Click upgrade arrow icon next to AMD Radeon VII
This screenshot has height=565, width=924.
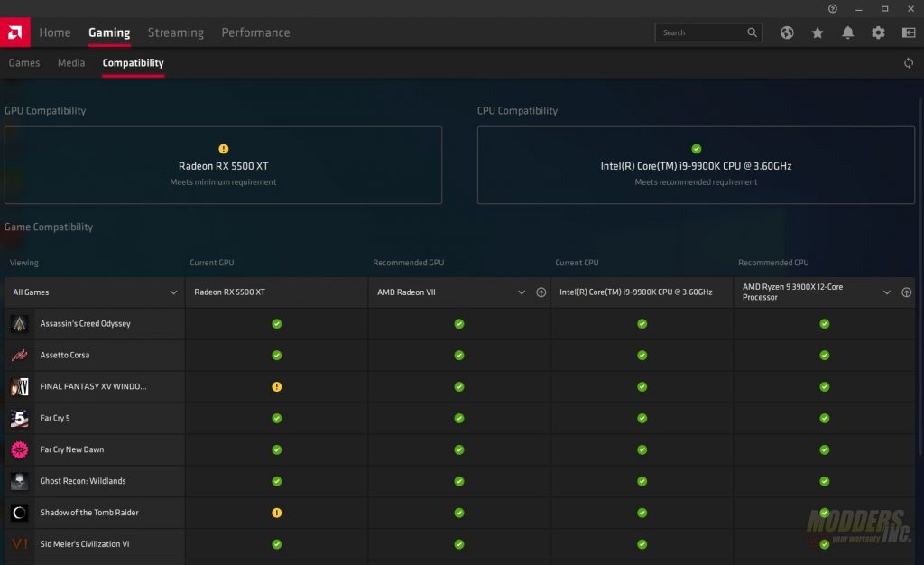pos(541,292)
